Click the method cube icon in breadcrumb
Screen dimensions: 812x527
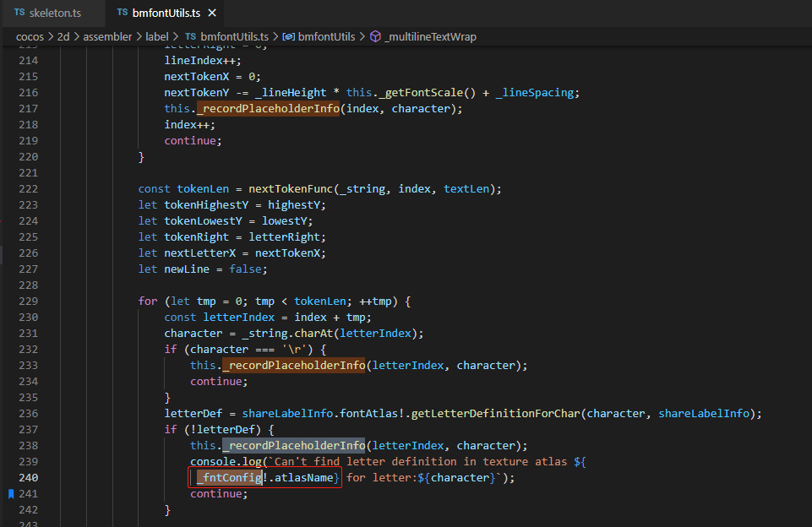click(x=375, y=37)
